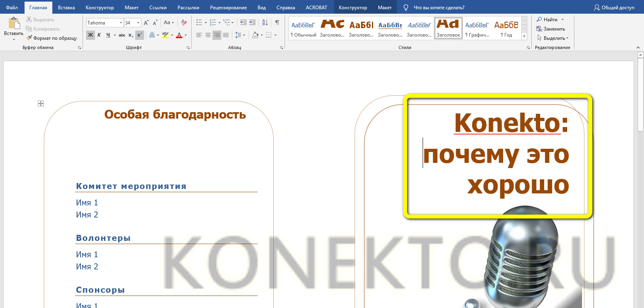Toggle italic К formatting
Screen dimensions: 644x308
tap(99, 35)
